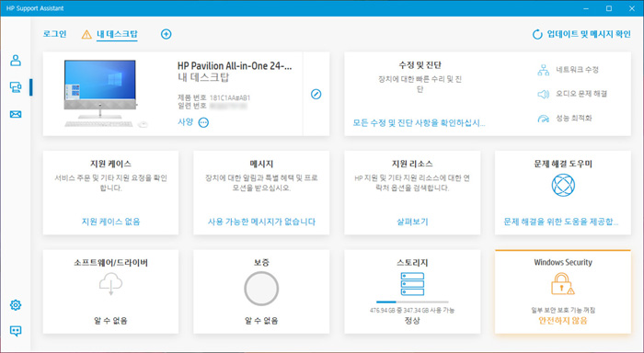The image size is (644, 353).
Task: Open the settings gear icon
Action: pyautogui.click(x=16, y=305)
